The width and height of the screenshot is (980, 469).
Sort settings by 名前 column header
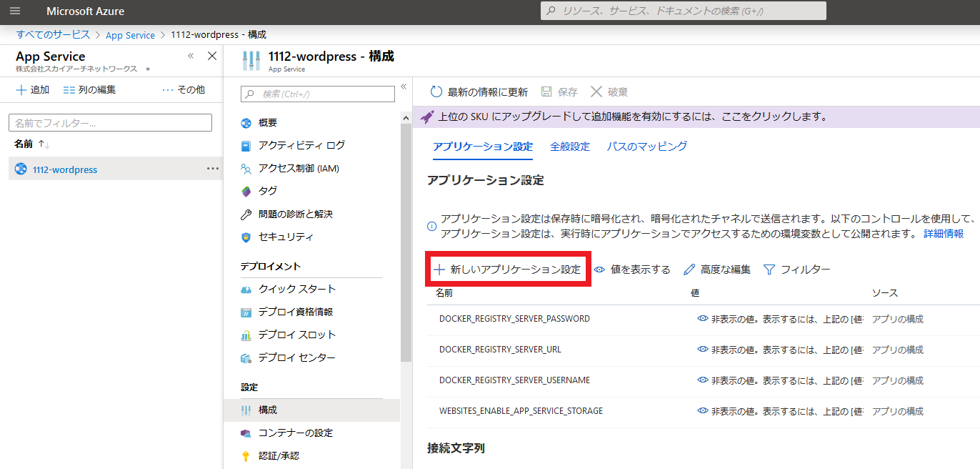444,293
